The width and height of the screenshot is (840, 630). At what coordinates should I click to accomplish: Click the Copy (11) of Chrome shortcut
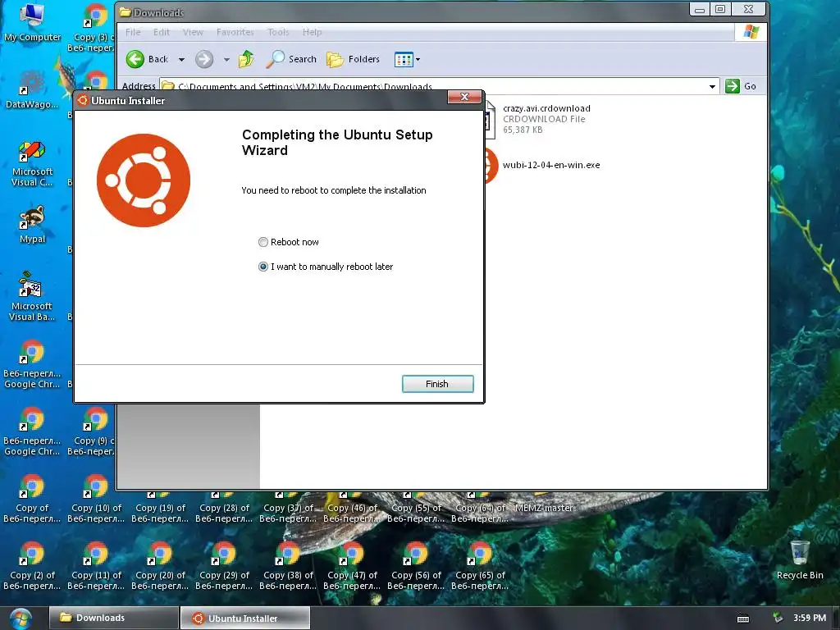tap(96, 567)
